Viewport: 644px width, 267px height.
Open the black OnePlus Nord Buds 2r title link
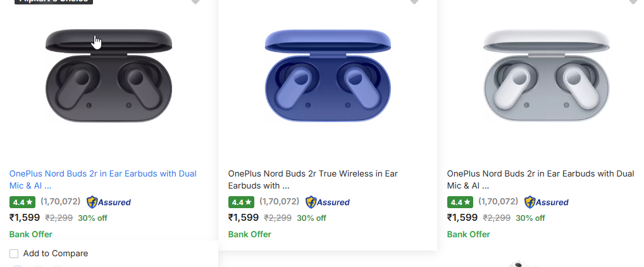click(x=102, y=180)
